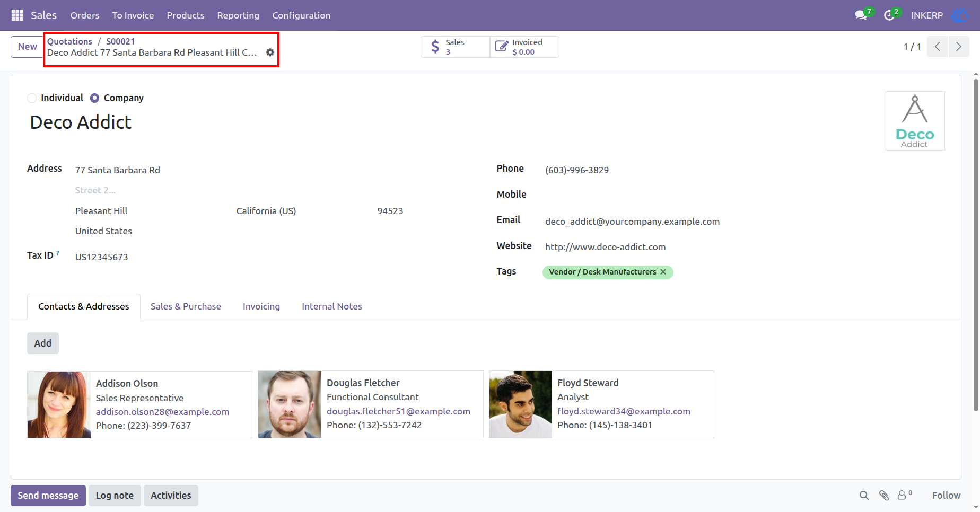Viewport: 980px width, 512px height.
Task: Click the gear actions icon near breadcrumb
Action: click(270, 52)
